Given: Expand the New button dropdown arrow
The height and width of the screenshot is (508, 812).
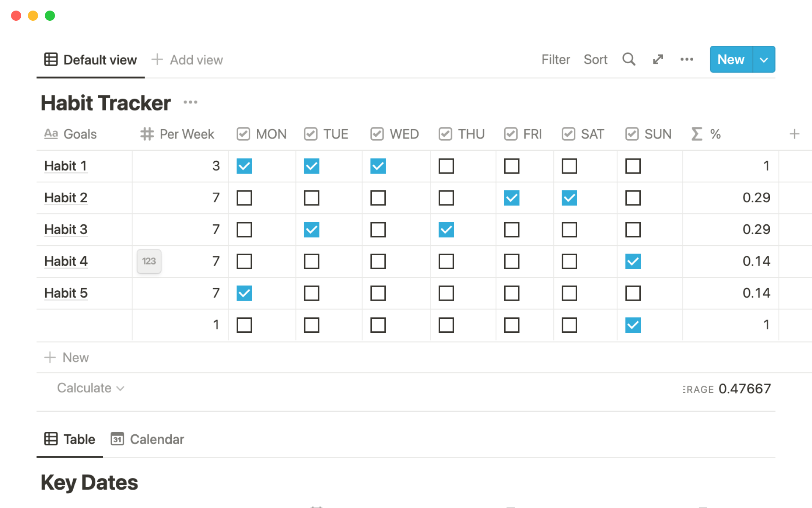Looking at the screenshot, I should click(764, 60).
